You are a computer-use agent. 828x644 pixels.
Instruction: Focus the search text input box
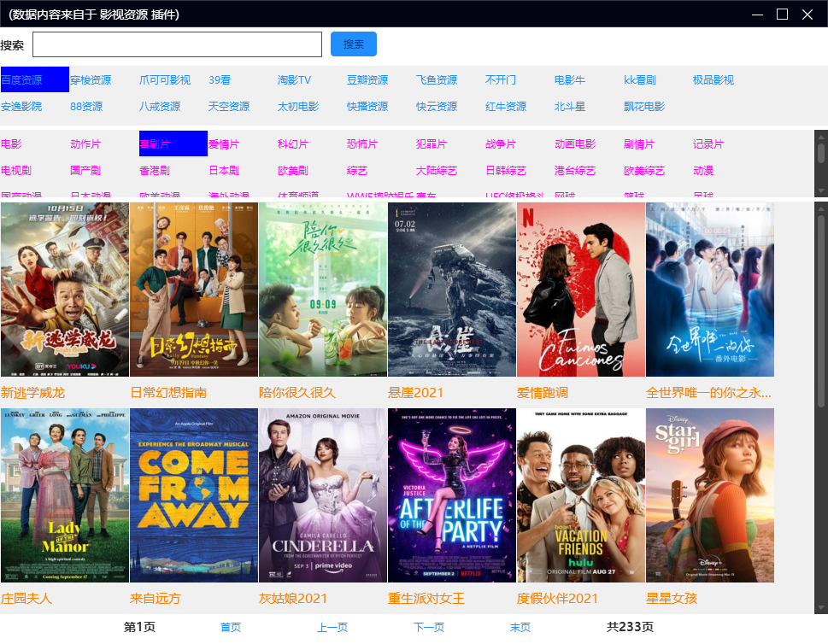click(178, 44)
